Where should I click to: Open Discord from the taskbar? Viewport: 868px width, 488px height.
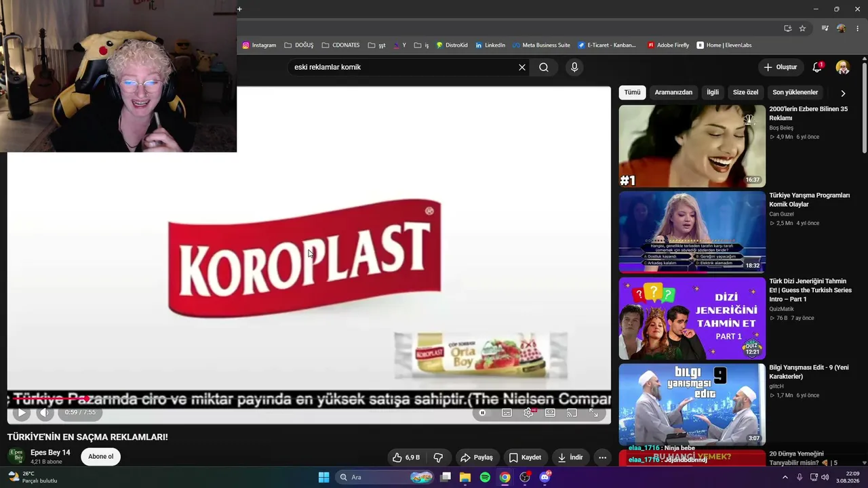(x=545, y=477)
